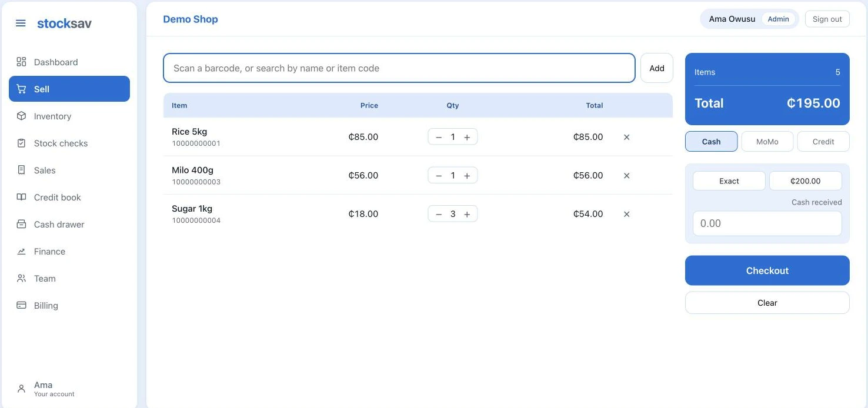Increase Sugar 1kg quantity
This screenshot has width=868, height=408.
[x=467, y=214]
